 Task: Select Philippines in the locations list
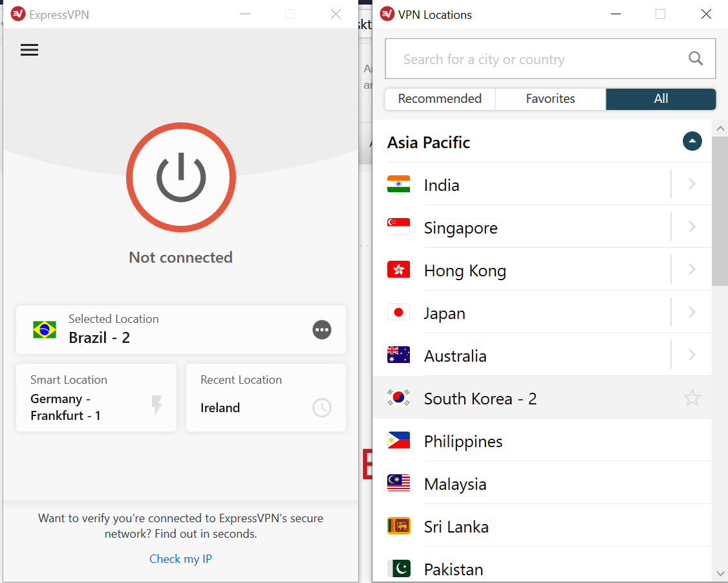542,441
